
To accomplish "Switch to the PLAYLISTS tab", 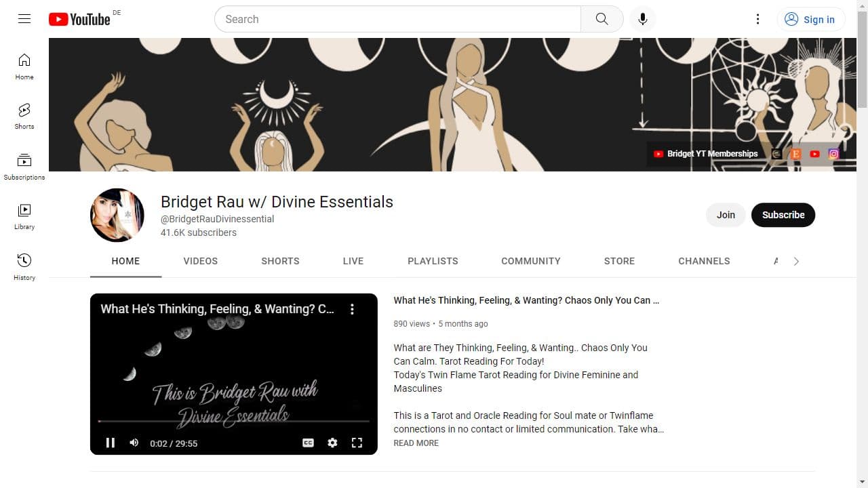I will (433, 261).
